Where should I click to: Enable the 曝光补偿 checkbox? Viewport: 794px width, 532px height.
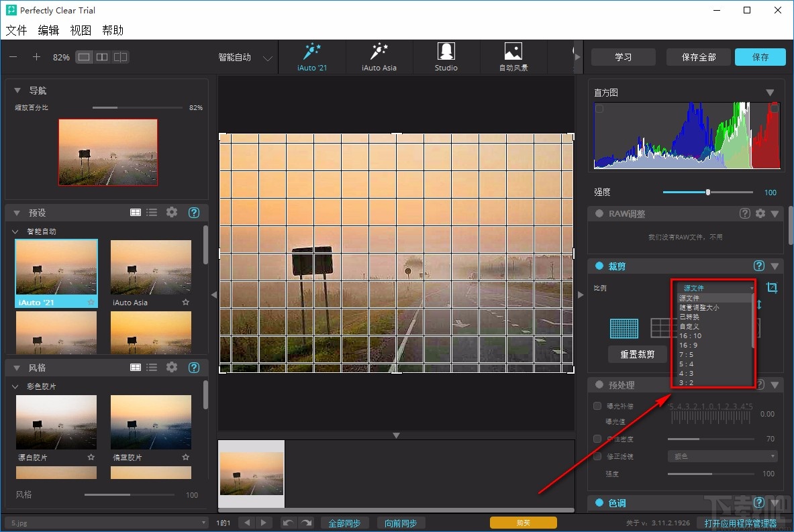(597, 406)
